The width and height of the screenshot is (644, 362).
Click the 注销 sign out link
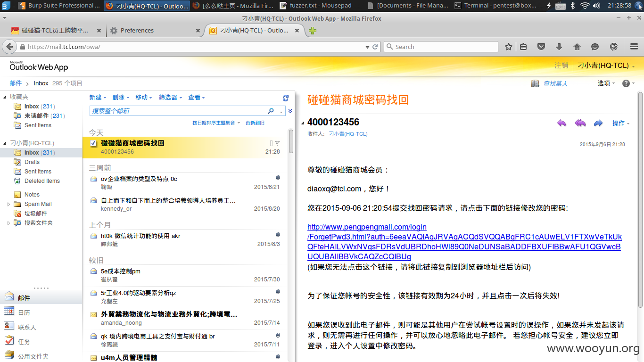click(x=561, y=66)
